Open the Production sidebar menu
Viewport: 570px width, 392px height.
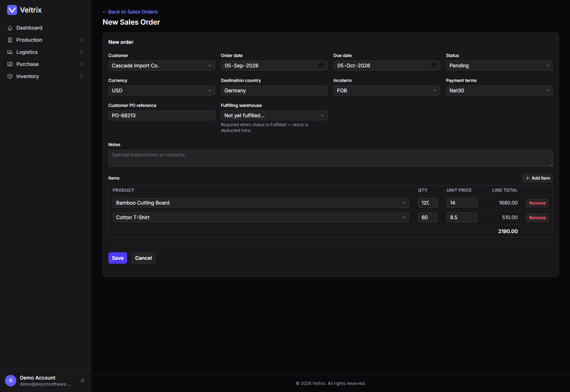tap(46, 40)
